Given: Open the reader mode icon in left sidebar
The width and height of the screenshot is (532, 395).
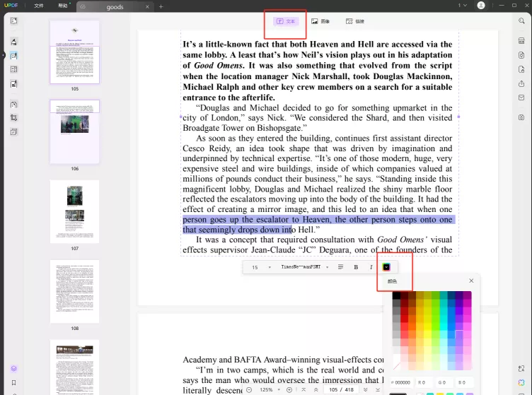Looking at the screenshot, I should (x=13, y=21).
